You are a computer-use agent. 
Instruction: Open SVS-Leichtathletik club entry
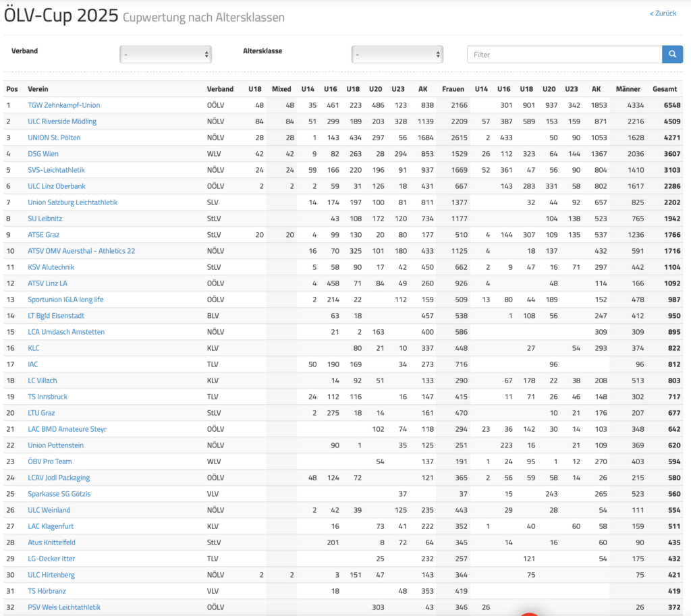pos(56,170)
